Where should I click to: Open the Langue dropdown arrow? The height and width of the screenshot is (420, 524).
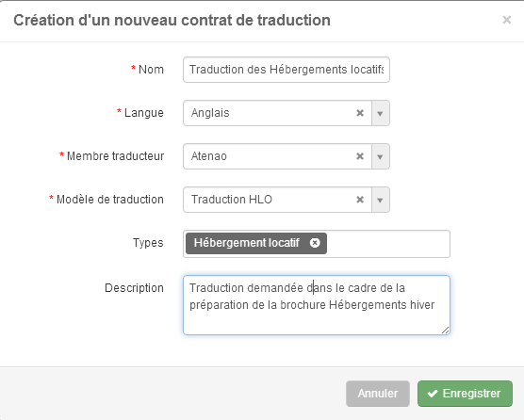381,113
